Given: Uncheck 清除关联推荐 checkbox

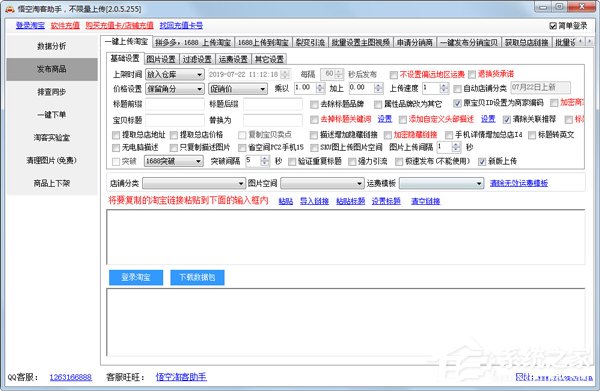Looking at the screenshot, I should tap(507, 120).
